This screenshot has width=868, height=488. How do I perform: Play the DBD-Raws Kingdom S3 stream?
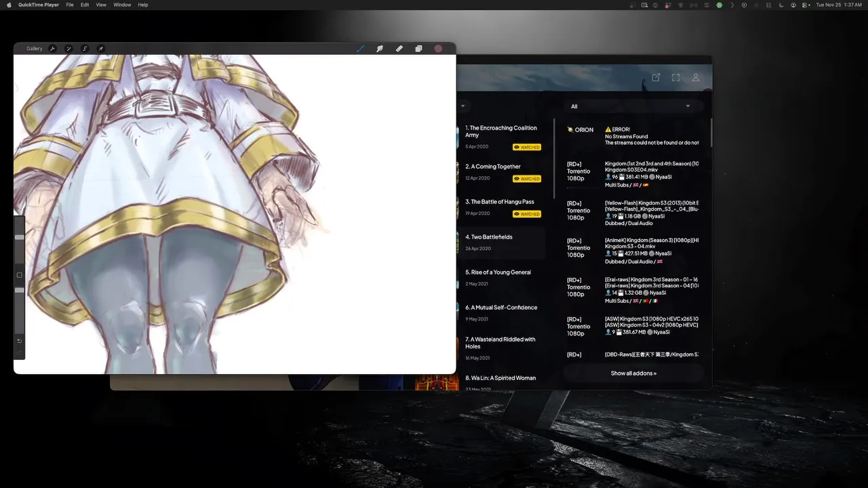point(633,354)
